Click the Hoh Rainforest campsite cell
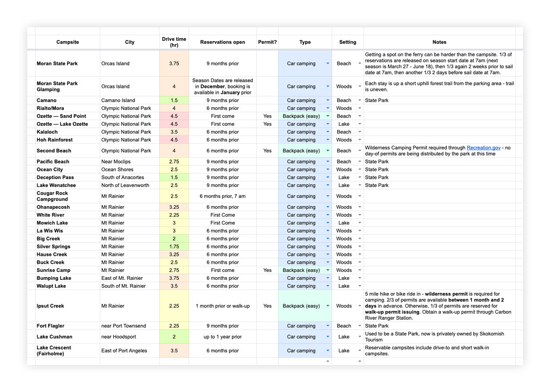Viewport: 550px width, 392px height. pyautogui.click(x=67, y=140)
